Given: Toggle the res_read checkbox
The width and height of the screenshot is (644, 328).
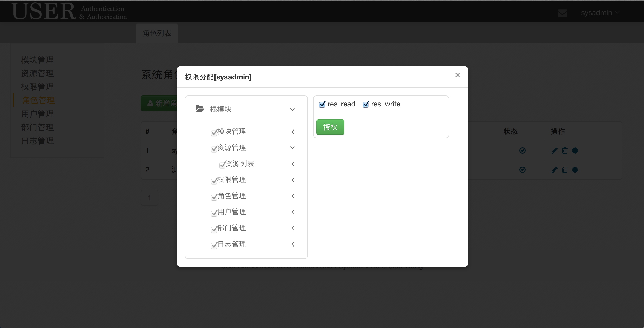Looking at the screenshot, I should 322,104.
